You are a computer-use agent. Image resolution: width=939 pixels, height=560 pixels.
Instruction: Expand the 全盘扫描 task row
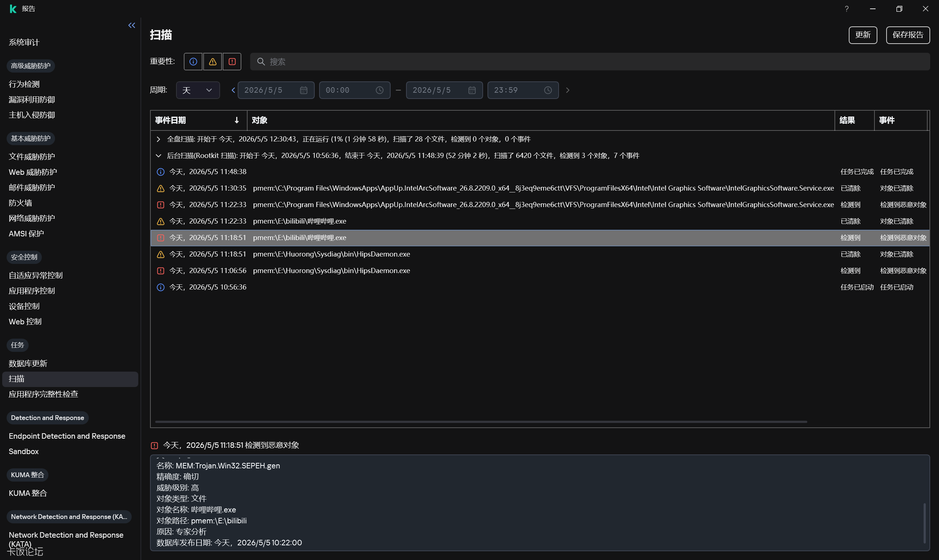[158, 139]
